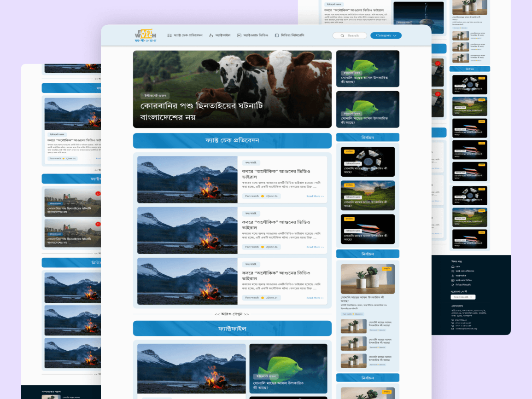This screenshot has width=532, height=399.
Task: Click the envelope icon beside contact@factwatch.org
Action: [453, 329]
